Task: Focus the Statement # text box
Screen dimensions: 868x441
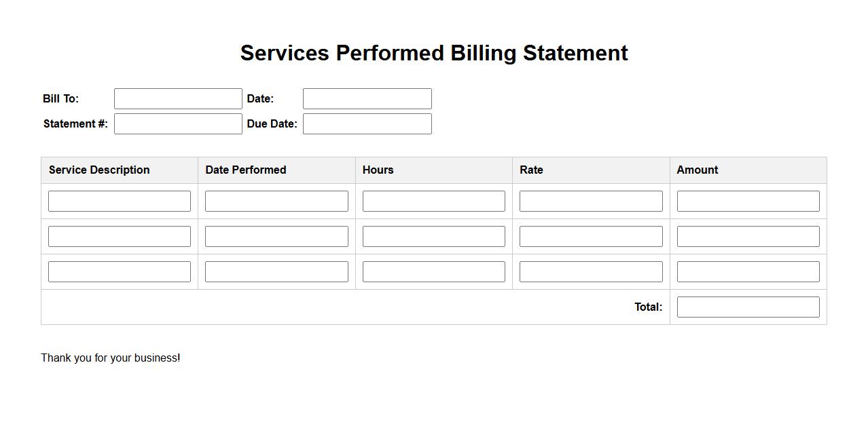Action: (x=178, y=123)
